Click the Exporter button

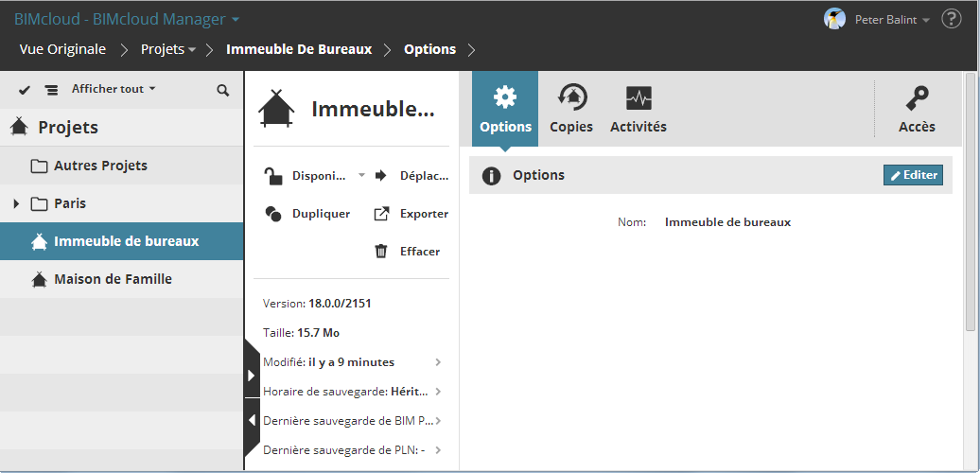[x=411, y=214]
